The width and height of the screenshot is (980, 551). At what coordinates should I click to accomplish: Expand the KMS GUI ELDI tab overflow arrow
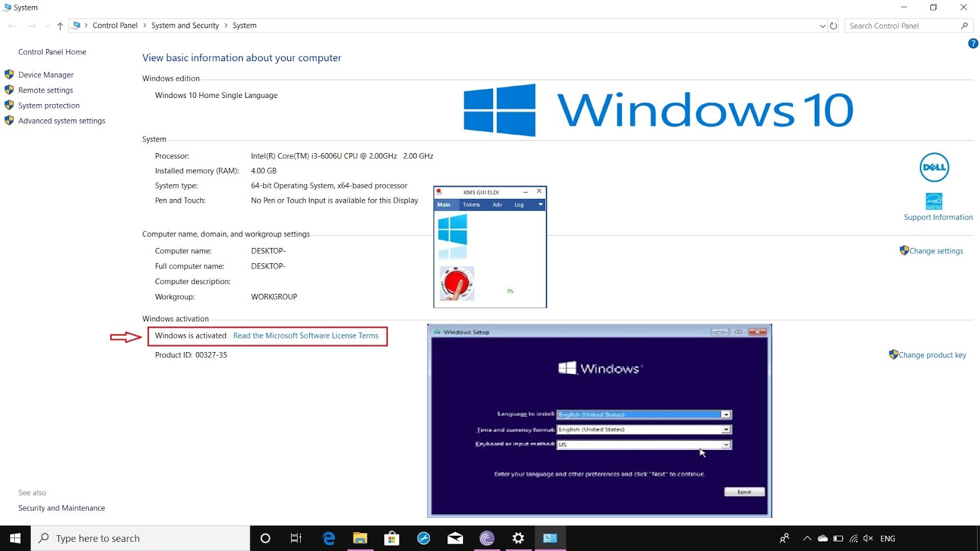pos(540,204)
